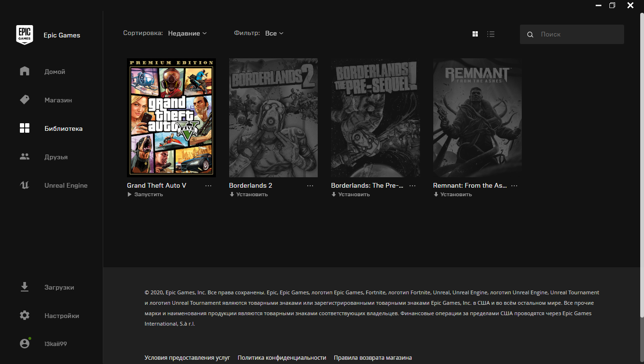Screen dimensions: 644x364
Task: Click Borderlands 2 cover art
Action: 273,118
